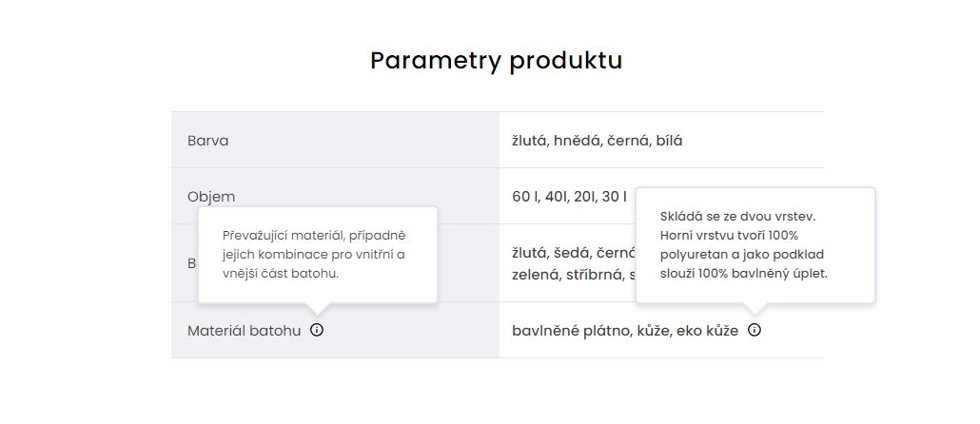The image size is (980, 424).
Task: Click the Materiál batohu label text
Action: pyautogui.click(x=244, y=330)
